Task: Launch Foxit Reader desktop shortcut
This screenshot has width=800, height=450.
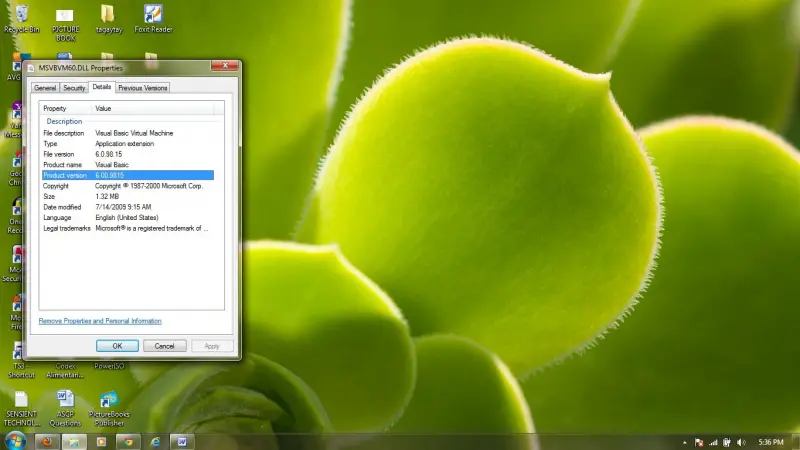Action: [x=153, y=19]
